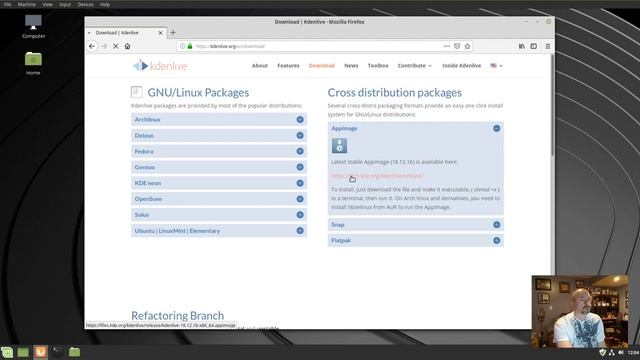Expand the Fedora package section

[x=219, y=151]
